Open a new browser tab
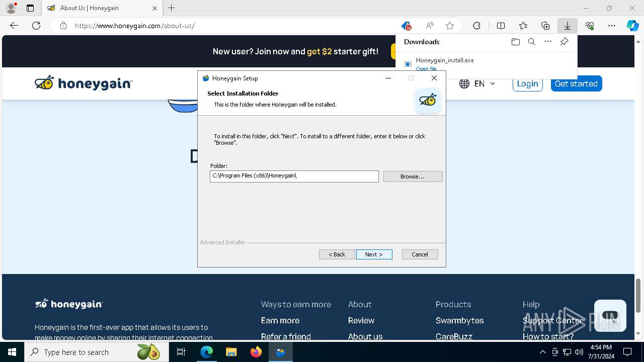Screen dimensions: 644x362 tap(172, 8)
